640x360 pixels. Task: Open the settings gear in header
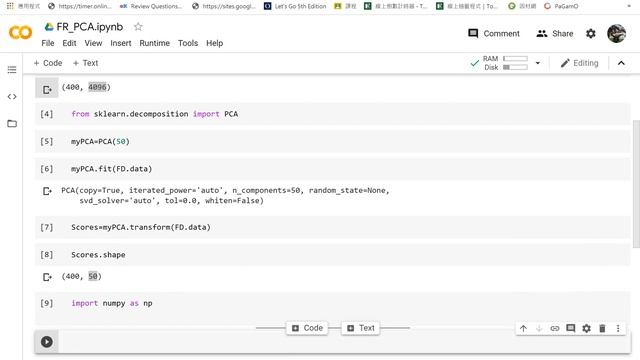[591, 33]
